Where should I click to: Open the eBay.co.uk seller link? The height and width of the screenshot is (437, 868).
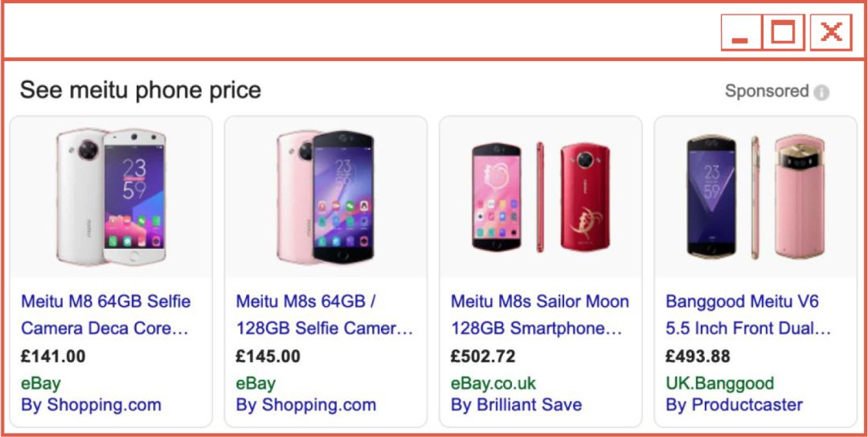click(x=493, y=383)
